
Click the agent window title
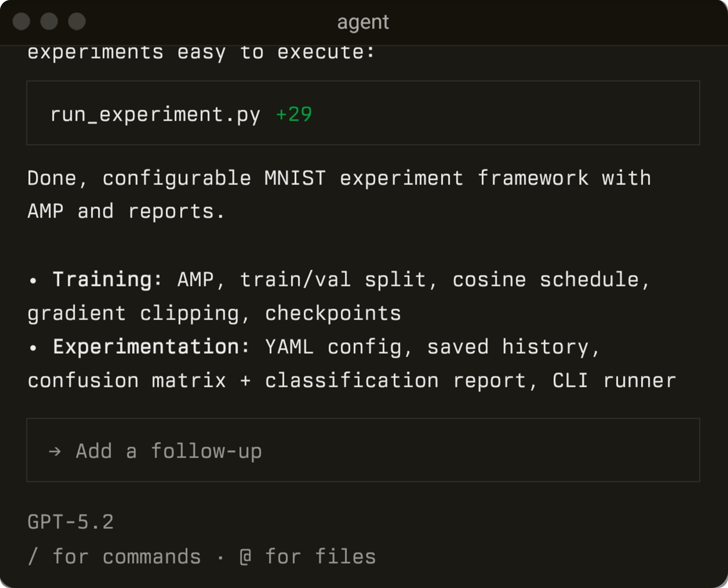tap(363, 22)
